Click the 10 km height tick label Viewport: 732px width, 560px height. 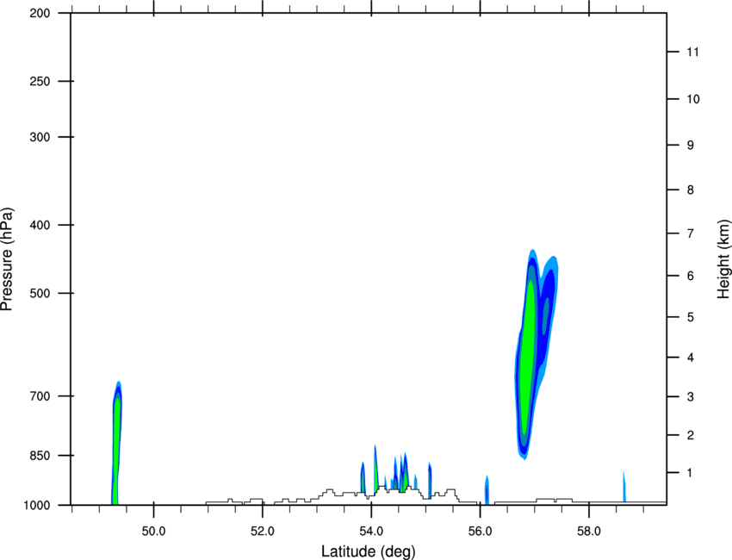coord(693,99)
